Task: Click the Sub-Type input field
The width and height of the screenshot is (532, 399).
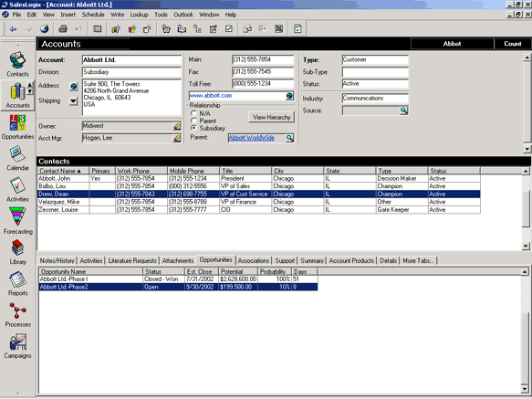Action: (375, 72)
